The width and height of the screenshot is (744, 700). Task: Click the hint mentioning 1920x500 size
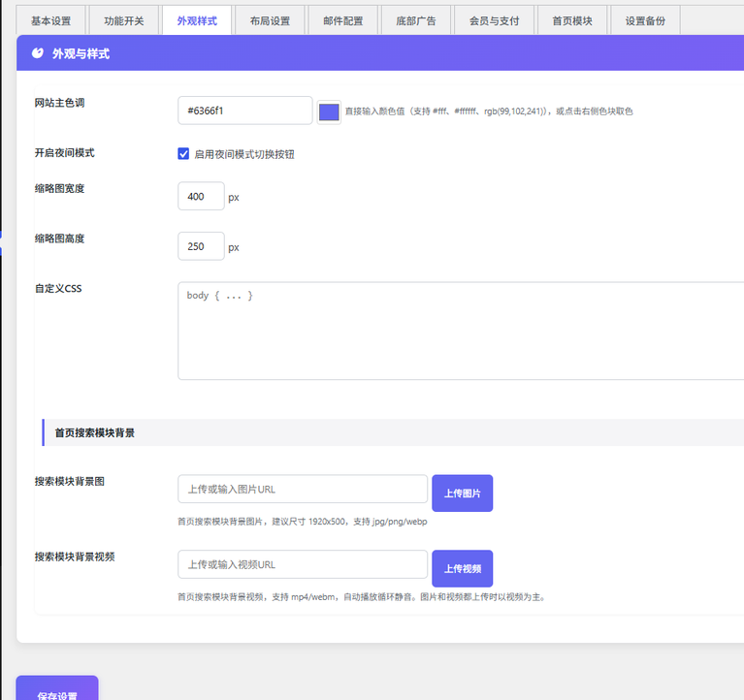point(303,522)
